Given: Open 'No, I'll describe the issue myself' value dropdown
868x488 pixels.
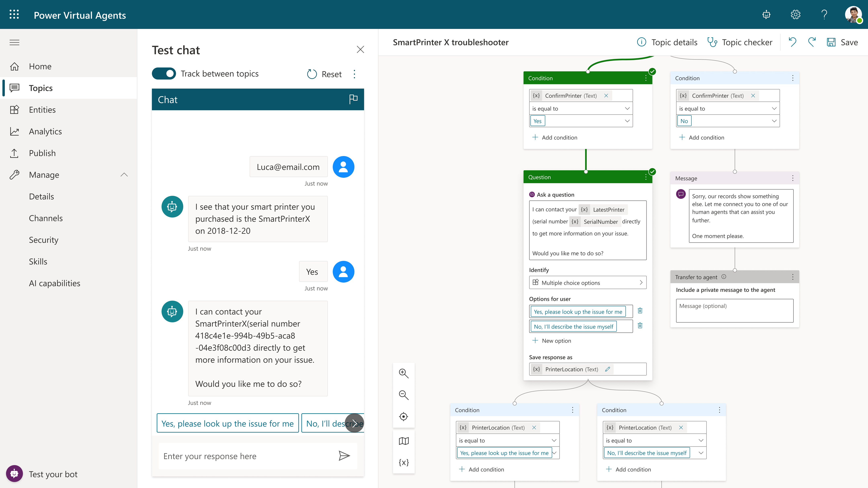Looking at the screenshot, I should coord(654,453).
